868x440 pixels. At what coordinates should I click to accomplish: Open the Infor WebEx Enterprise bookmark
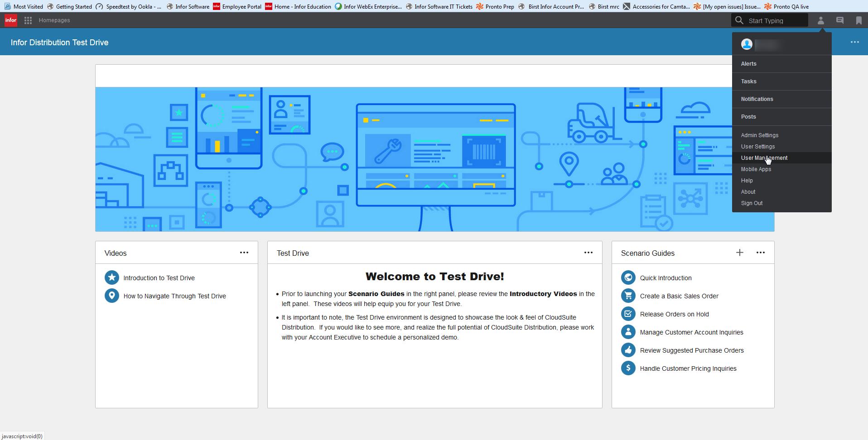point(368,6)
